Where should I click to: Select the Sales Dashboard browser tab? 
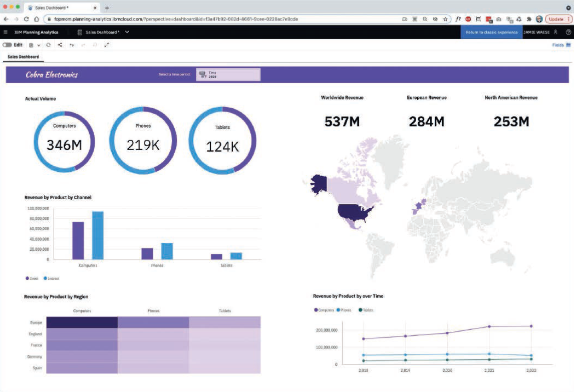click(62, 8)
